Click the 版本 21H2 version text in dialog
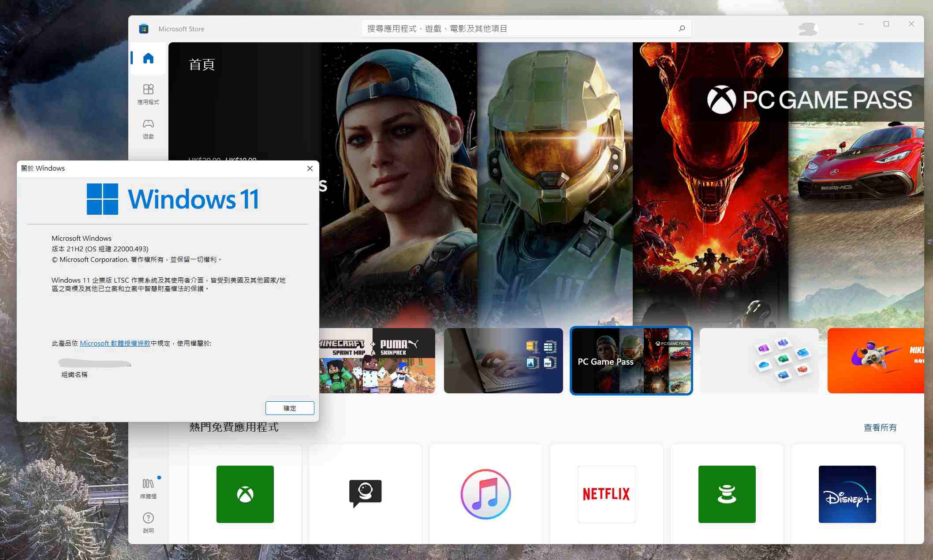The height and width of the screenshot is (560, 933). point(100,249)
